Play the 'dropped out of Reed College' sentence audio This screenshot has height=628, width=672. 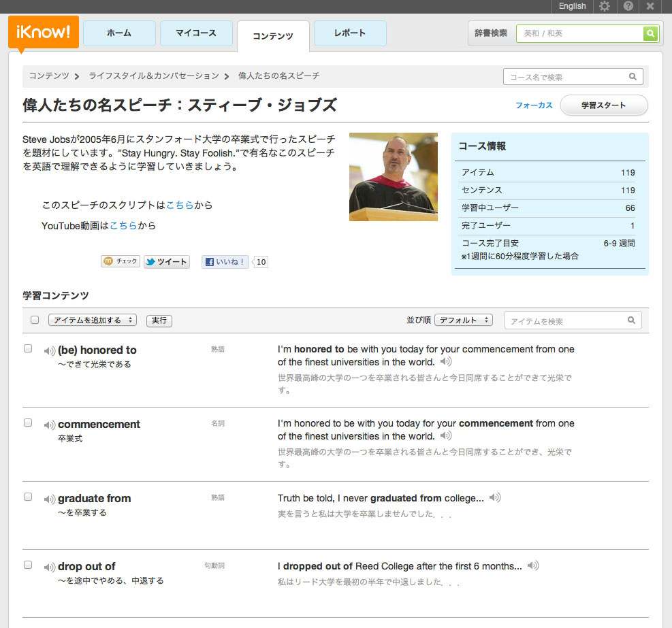point(533,565)
